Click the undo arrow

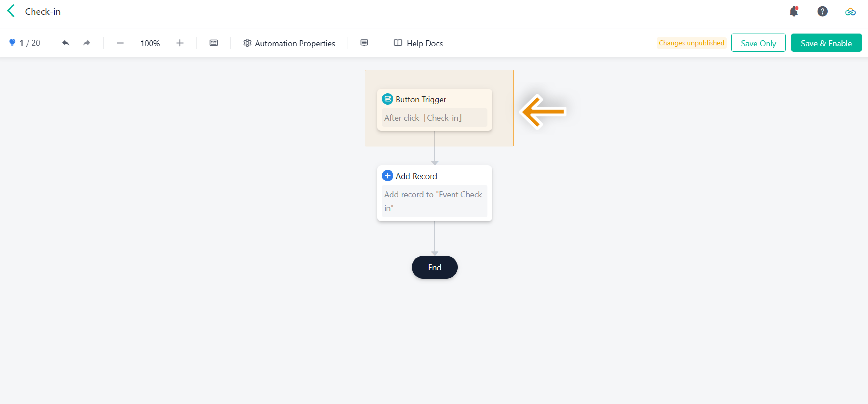point(66,43)
